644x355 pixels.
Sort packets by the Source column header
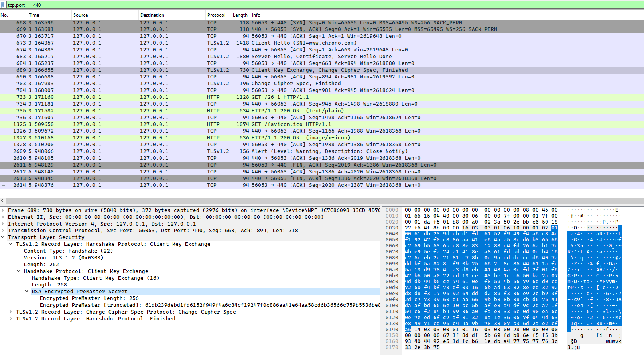tap(105, 15)
